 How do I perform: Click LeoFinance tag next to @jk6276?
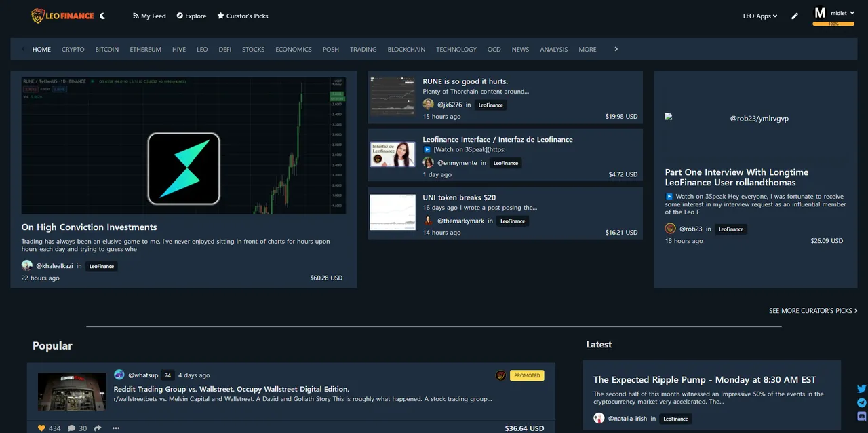[x=490, y=105]
